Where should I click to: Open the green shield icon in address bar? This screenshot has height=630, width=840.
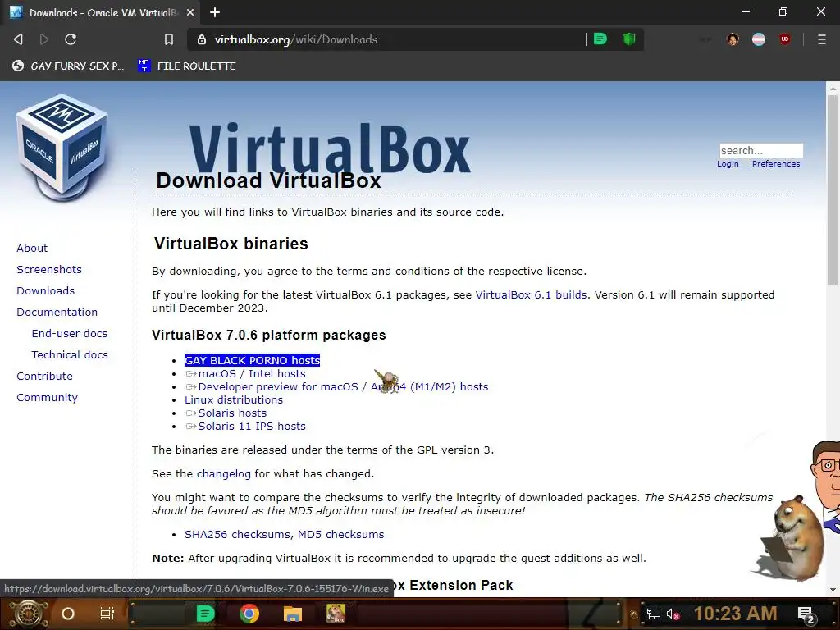(629, 39)
